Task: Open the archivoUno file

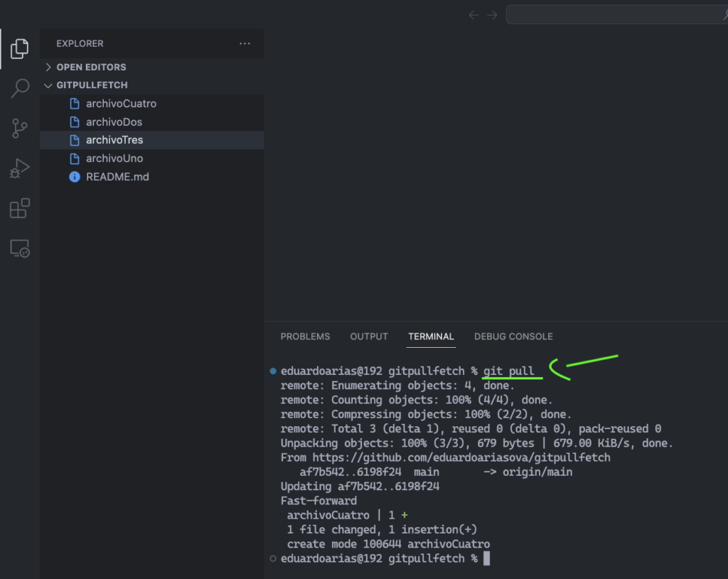Action: [152, 159]
